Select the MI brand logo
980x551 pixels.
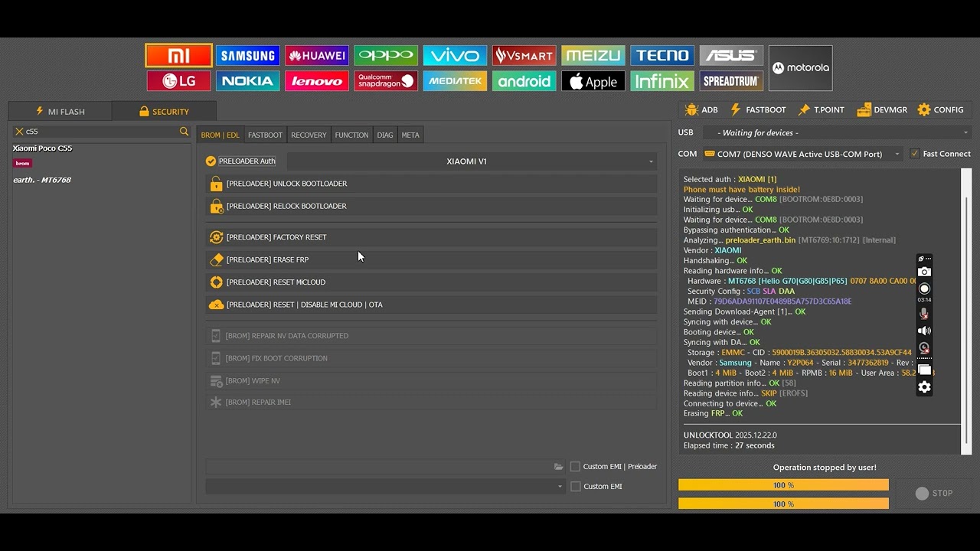click(178, 55)
